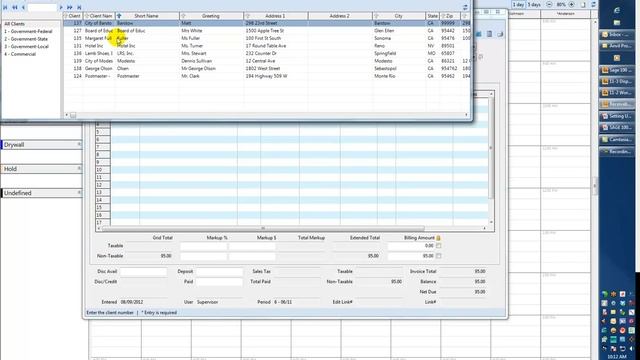Click the Client Name column header

(x=99, y=16)
